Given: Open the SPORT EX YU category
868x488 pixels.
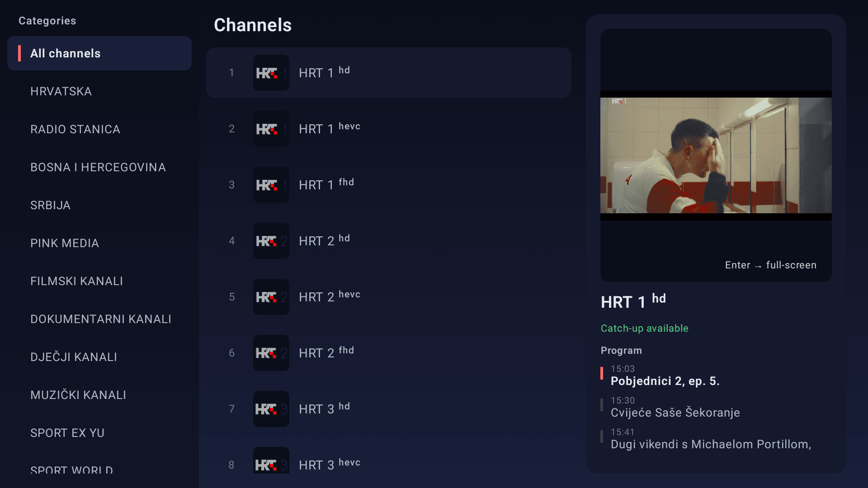Looking at the screenshot, I should (99, 433).
